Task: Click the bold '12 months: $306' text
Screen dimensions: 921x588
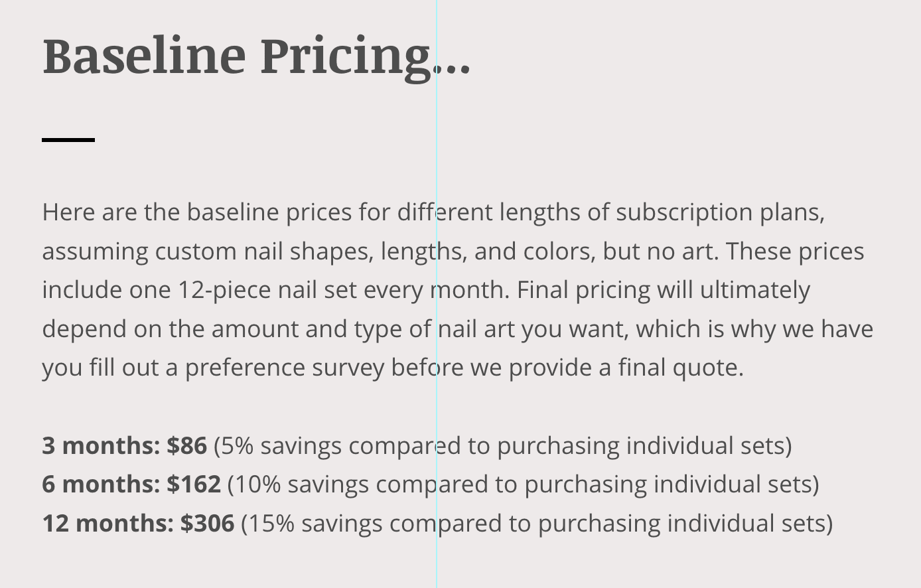Action: point(138,523)
